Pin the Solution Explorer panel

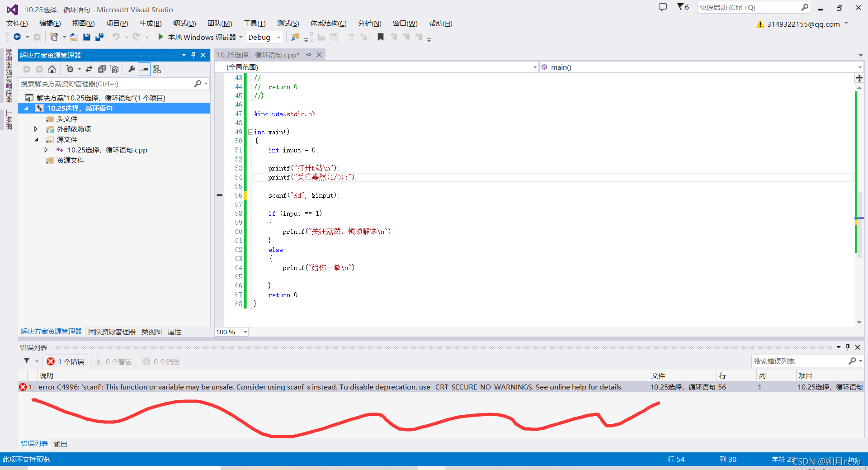coord(193,55)
